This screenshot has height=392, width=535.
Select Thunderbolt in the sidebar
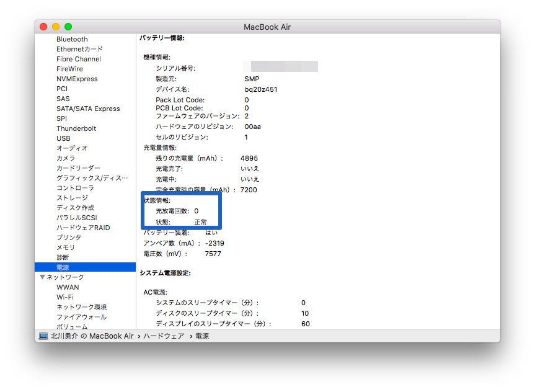76,128
